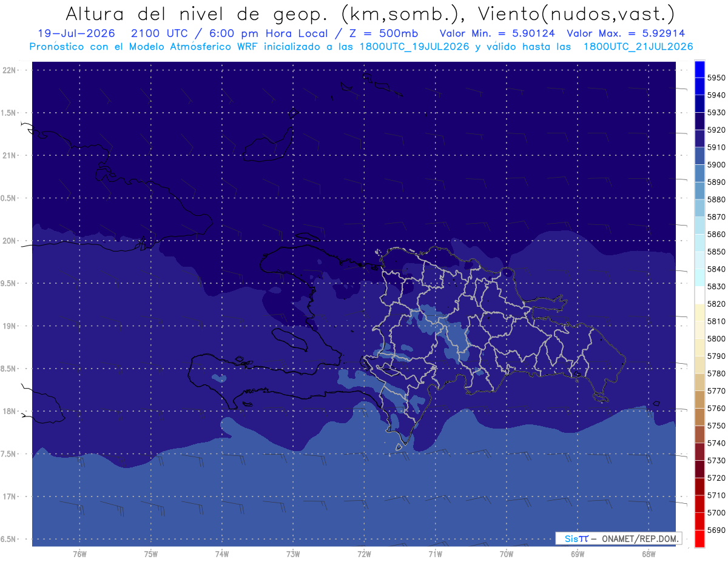Click the '19N' latitude label

coord(10,326)
